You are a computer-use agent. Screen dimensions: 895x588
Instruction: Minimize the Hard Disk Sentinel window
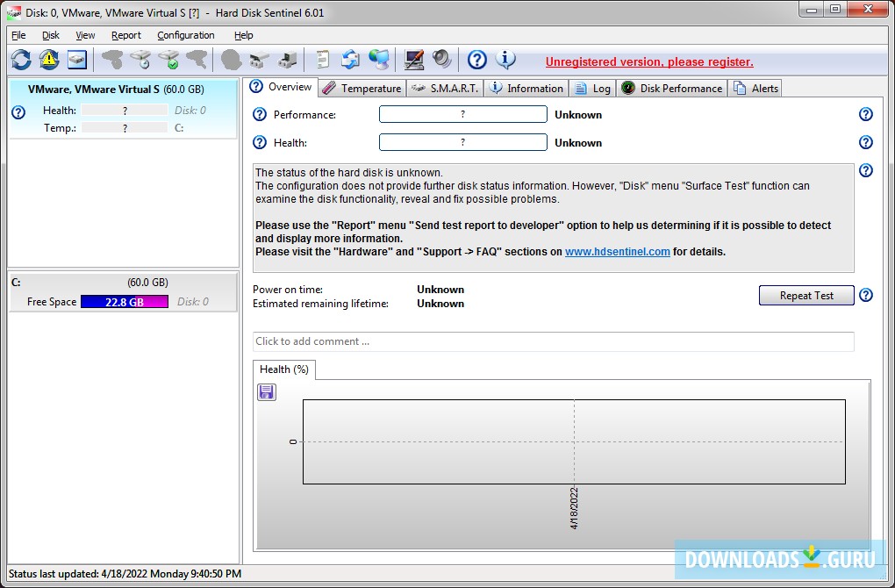[812, 9]
